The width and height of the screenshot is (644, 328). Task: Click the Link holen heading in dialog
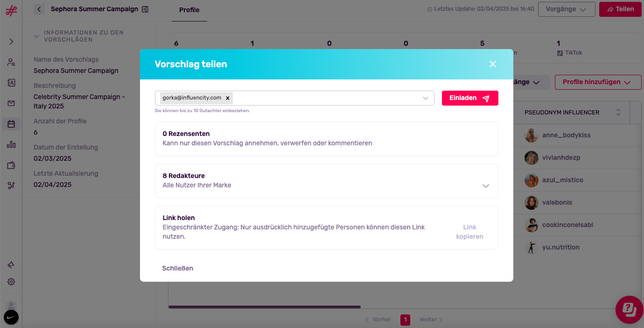pyautogui.click(x=179, y=218)
